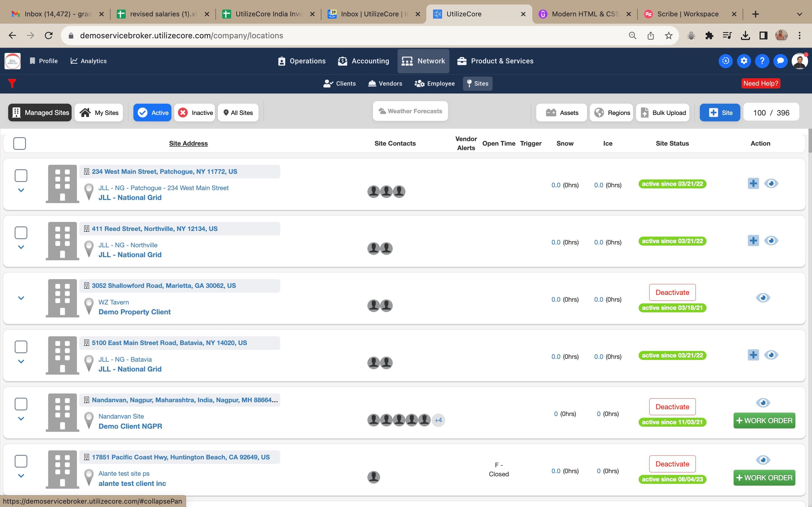Expand the 3052 Shallowford Road row chevron
The height and width of the screenshot is (507, 812).
pyautogui.click(x=21, y=298)
